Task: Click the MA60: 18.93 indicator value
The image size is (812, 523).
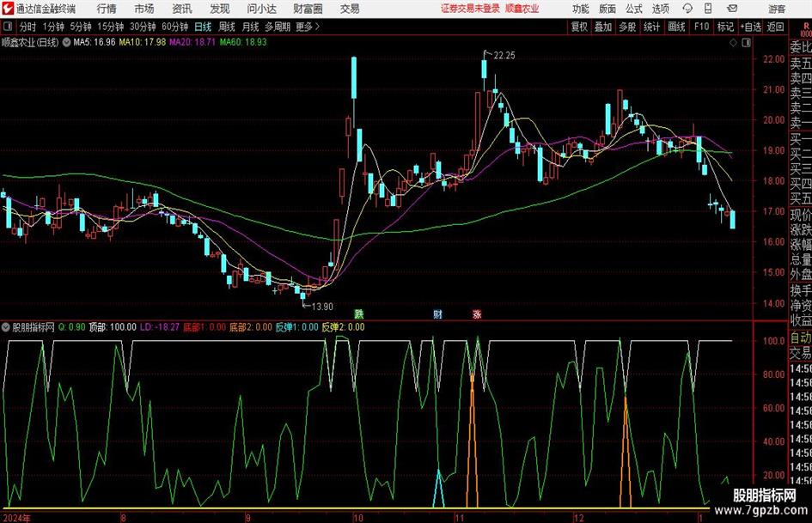Action: tap(243, 42)
